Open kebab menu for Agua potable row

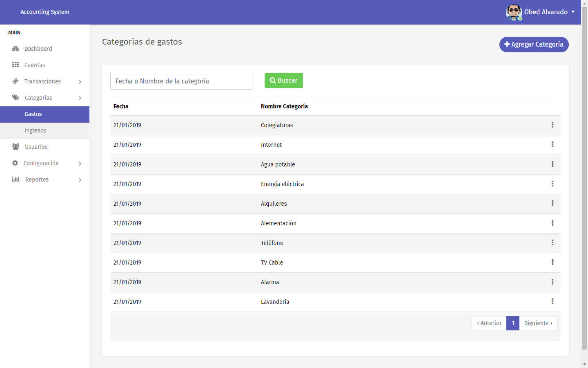click(552, 164)
